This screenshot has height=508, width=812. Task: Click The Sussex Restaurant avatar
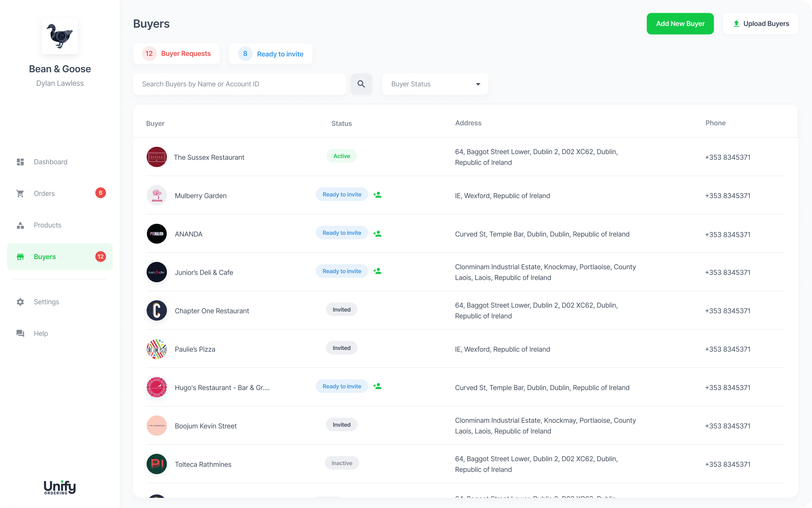(157, 157)
